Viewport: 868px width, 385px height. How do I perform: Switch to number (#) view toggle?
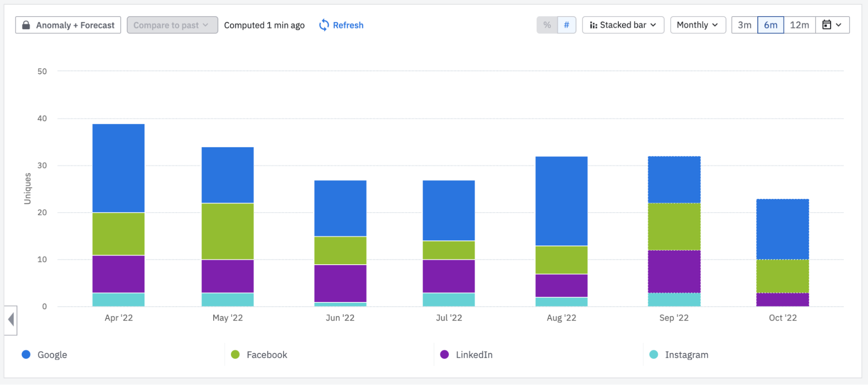click(567, 25)
